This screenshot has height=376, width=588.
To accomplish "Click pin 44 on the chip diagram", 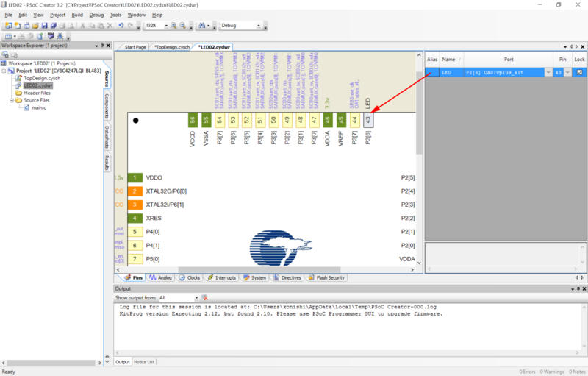I will (x=354, y=120).
